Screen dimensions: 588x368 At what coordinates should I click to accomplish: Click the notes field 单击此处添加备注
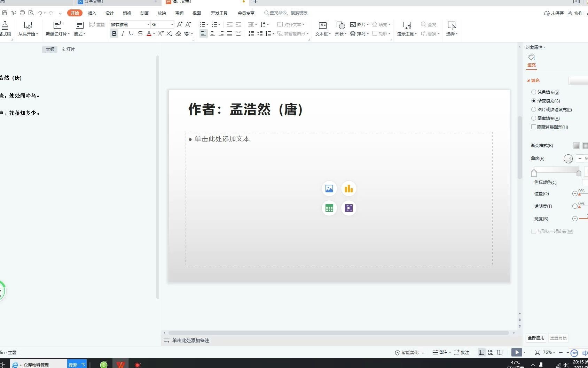pyautogui.click(x=191, y=340)
